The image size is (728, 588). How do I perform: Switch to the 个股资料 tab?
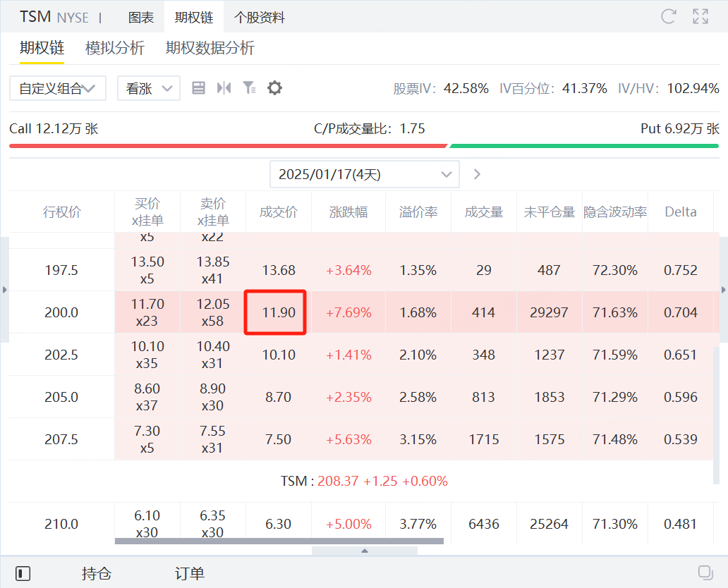pos(260,18)
